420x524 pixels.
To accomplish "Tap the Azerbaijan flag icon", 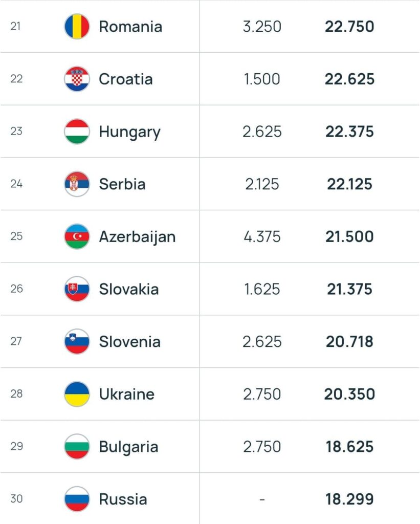I will tap(77, 236).
